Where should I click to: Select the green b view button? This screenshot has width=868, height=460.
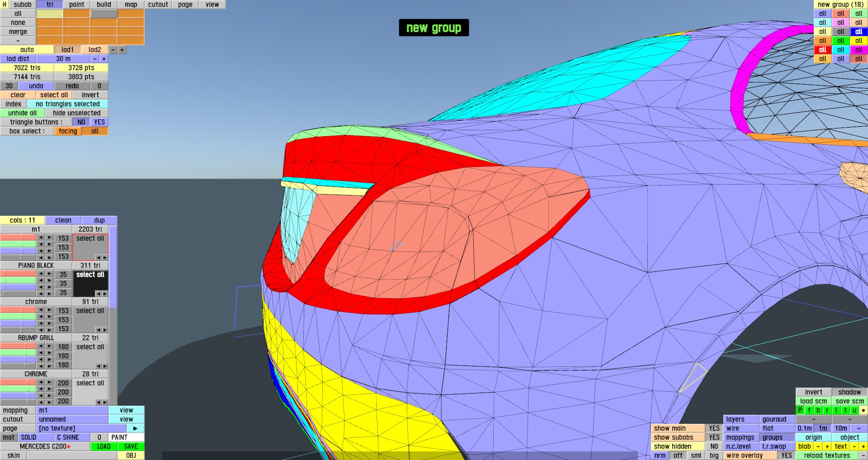tap(818, 410)
